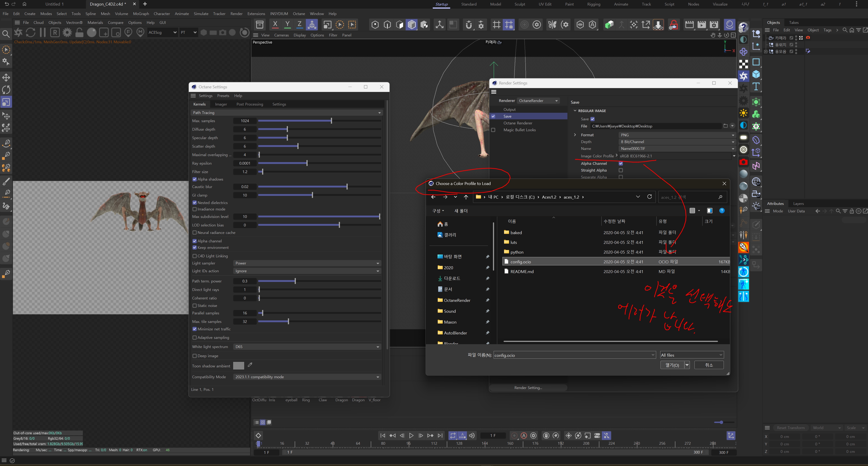Select the Move tool in left toolbar

6,78
